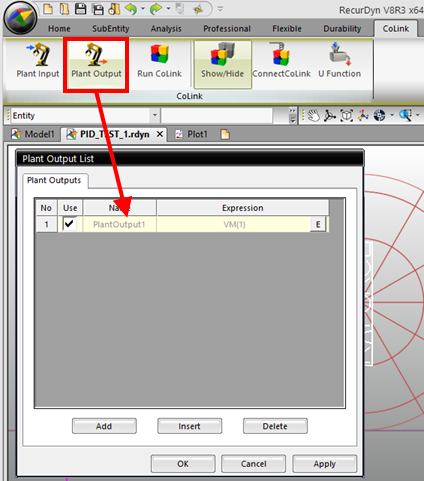This screenshot has height=481, width=424.
Task: Open the ConnectCoLink tool
Action: [x=281, y=61]
